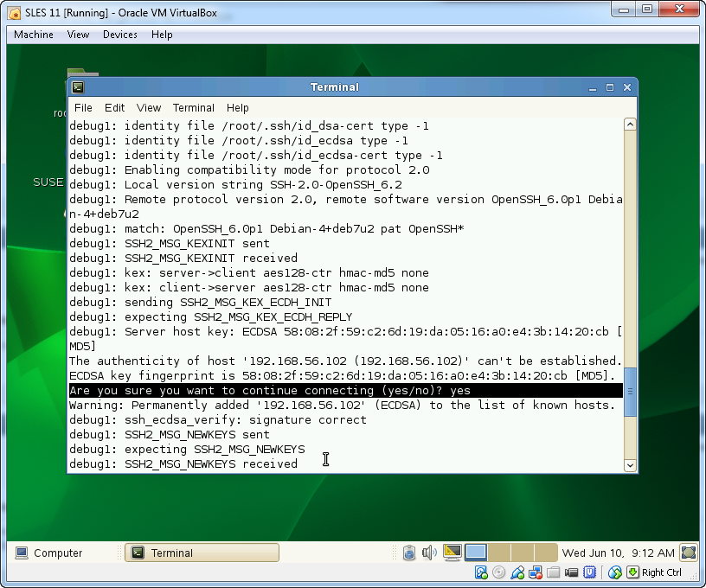Click the terminal scrollbar up arrow

click(x=630, y=125)
